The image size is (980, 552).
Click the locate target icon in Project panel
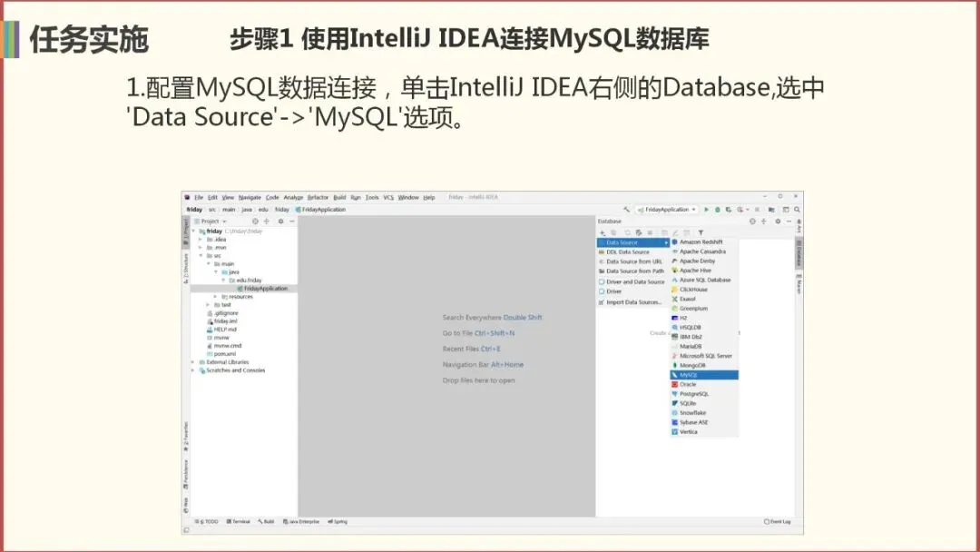click(255, 222)
